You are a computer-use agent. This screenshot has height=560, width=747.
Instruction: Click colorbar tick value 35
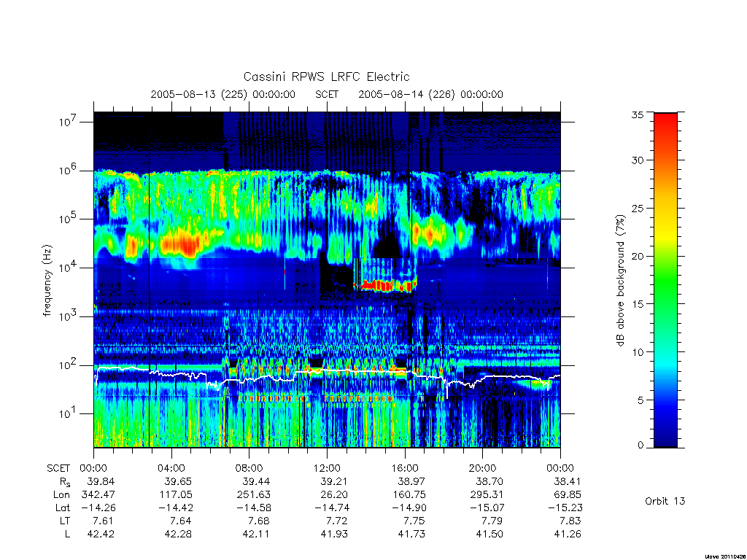pos(637,114)
